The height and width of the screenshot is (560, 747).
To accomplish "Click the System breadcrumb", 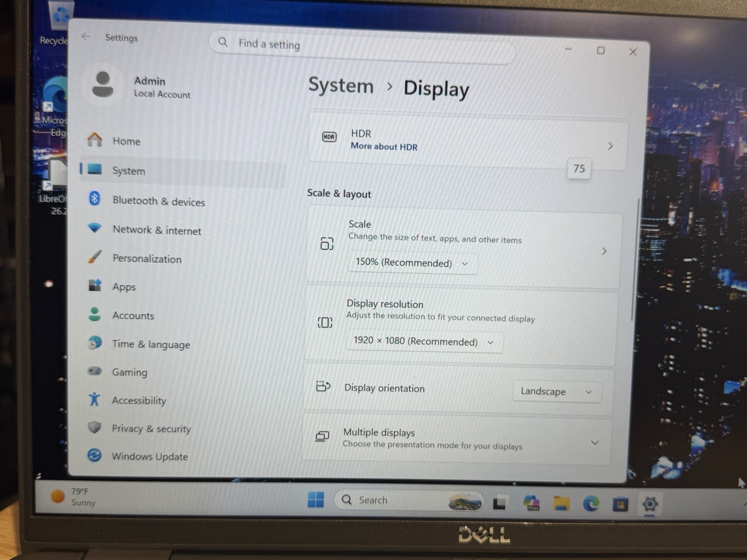I will pos(341,86).
